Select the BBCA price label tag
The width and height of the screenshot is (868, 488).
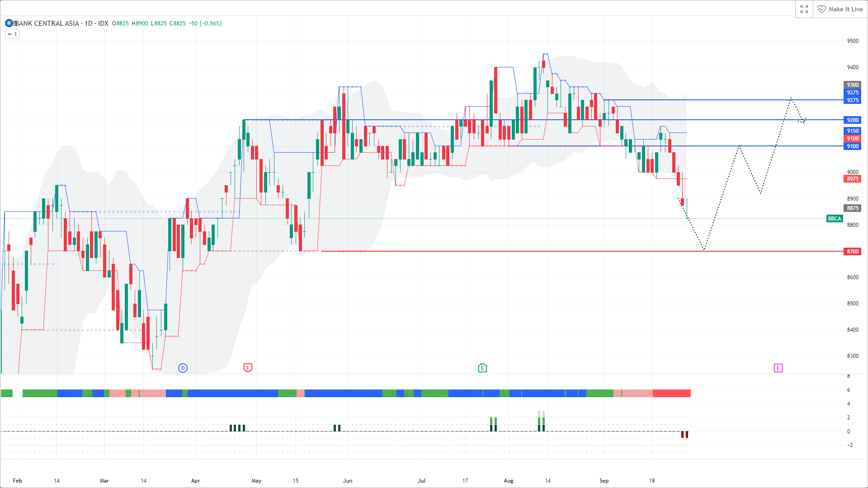pos(835,219)
